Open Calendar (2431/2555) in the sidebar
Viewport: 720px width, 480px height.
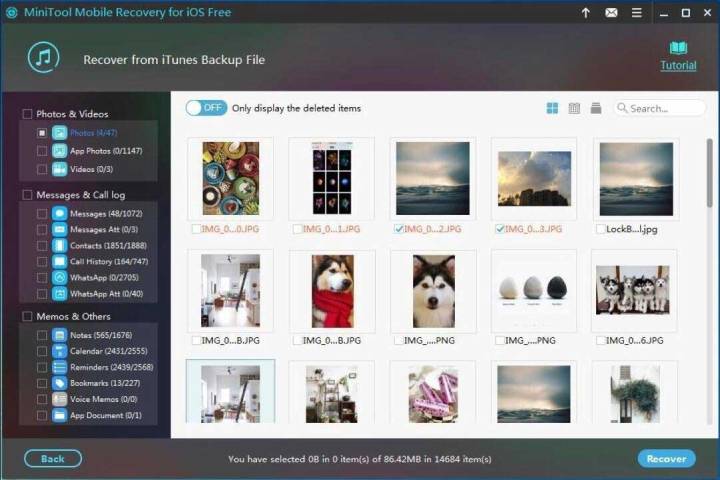(x=109, y=351)
